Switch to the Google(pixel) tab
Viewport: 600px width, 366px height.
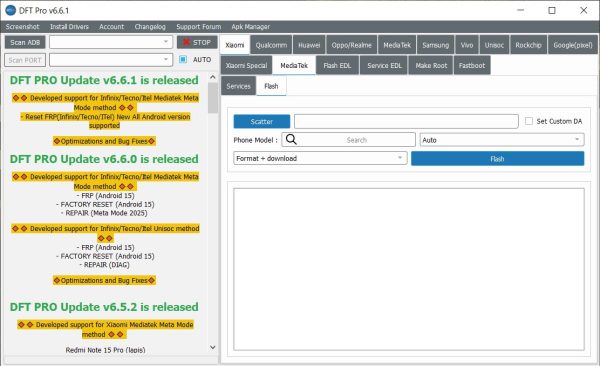(573, 45)
